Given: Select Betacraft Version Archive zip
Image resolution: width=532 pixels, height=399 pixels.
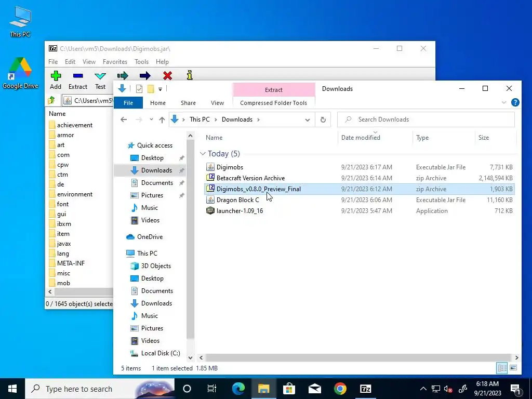Looking at the screenshot, I should tap(360, 178).
